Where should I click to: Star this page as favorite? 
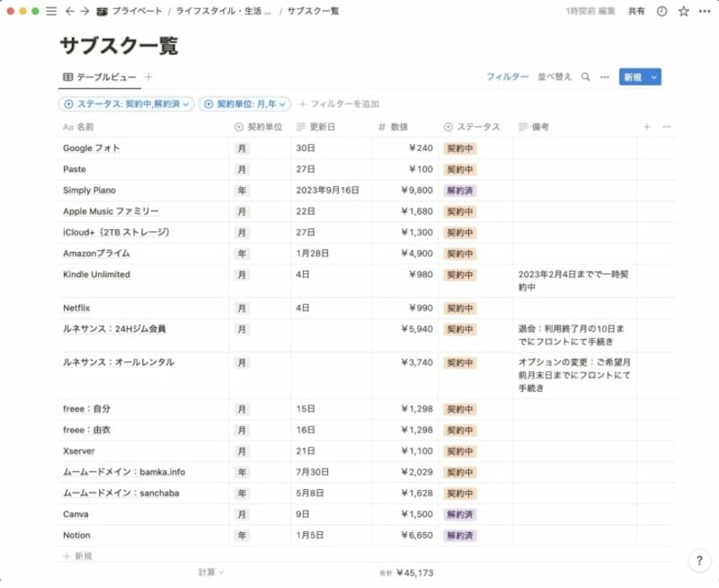point(684,11)
